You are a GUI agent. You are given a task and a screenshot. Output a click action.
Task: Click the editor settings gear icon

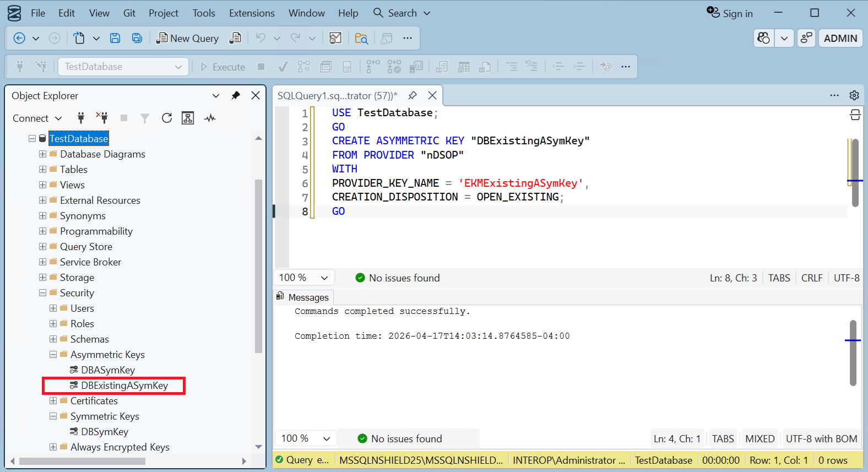coord(854,95)
